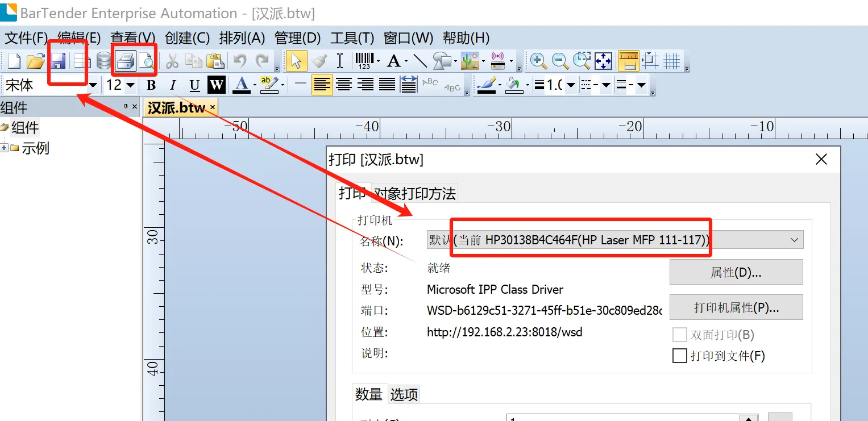Open the Print dialog via printer icon

[x=126, y=61]
